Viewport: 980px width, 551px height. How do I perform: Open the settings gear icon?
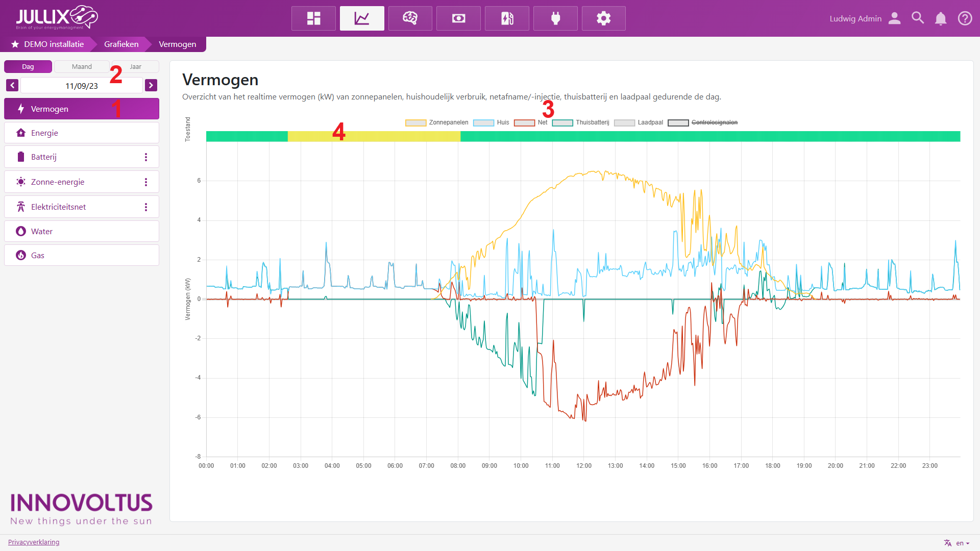tap(603, 18)
